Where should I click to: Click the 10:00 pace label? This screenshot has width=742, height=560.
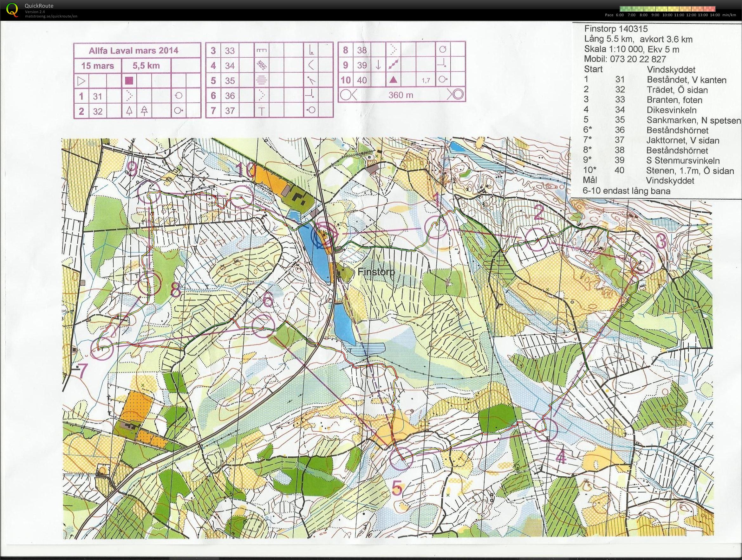tap(667, 15)
